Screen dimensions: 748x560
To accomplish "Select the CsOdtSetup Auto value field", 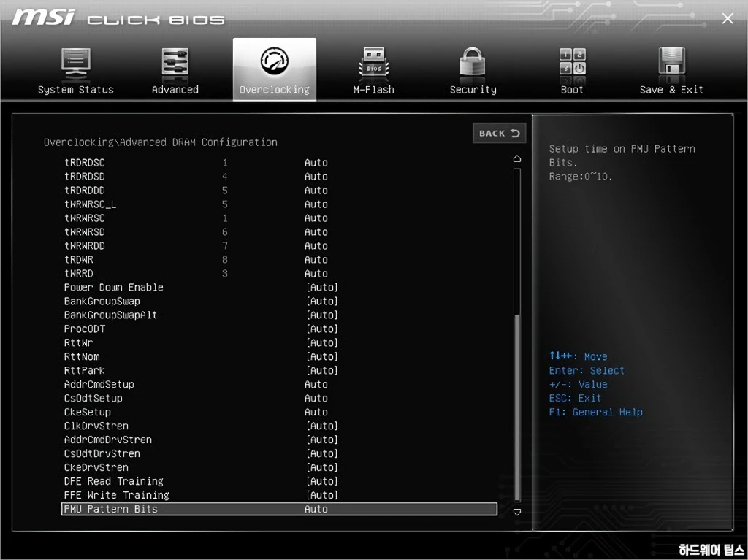I will [x=316, y=398].
